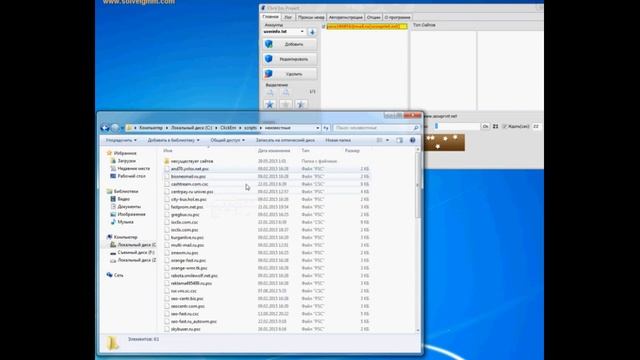Click the Удалить button in ClickEm
640x360 pixels.
[289, 74]
